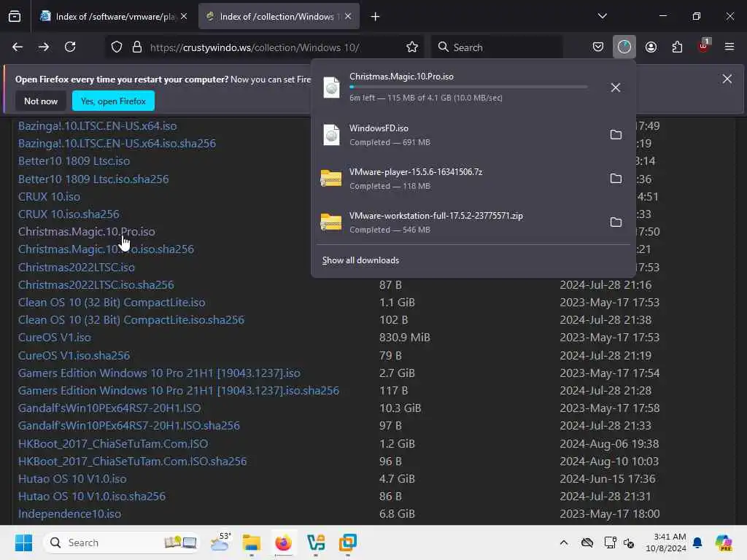The height and width of the screenshot is (560, 747).
Task: Download Clean OS 10 (32 Bit) CompactLite.iso
Action: tap(112, 303)
